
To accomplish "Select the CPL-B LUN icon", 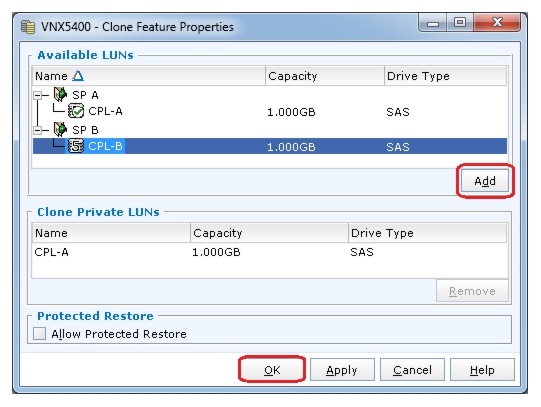I will [x=76, y=146].
